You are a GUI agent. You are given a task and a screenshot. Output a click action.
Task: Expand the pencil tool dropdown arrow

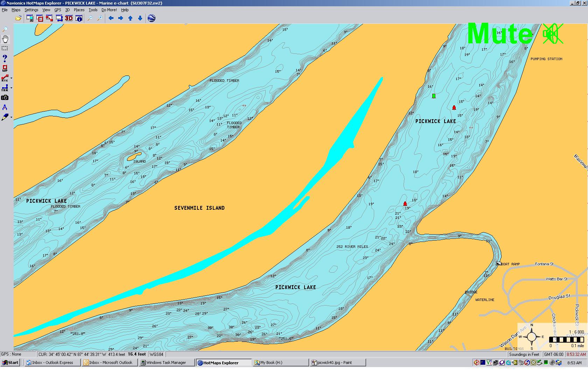tap(11, 117)
